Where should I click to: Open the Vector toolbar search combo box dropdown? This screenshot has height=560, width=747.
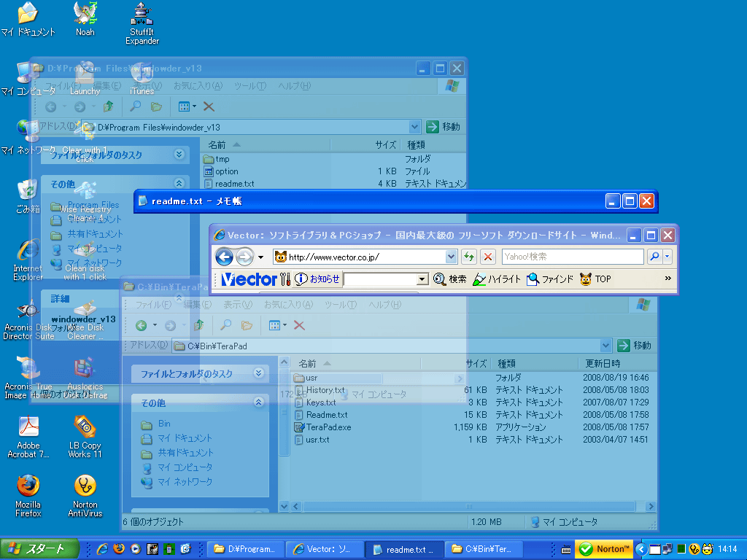pyautogui.click(x=422, y=279)
